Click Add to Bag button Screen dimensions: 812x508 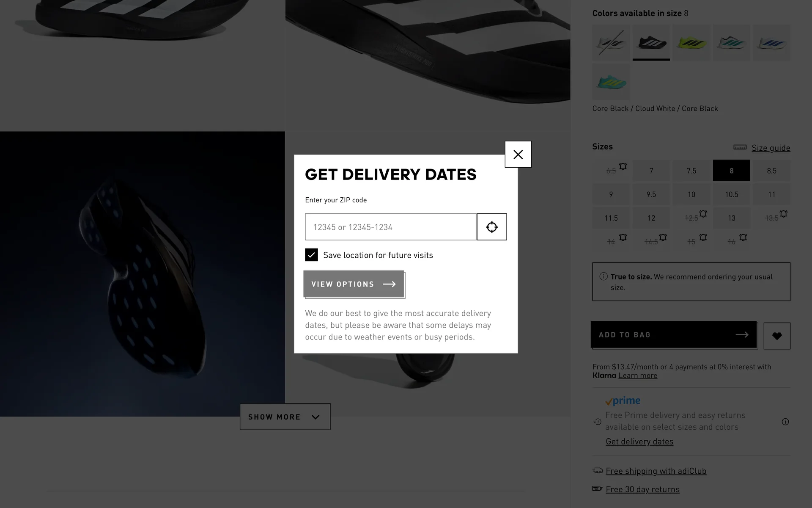(x=673, y=335)
